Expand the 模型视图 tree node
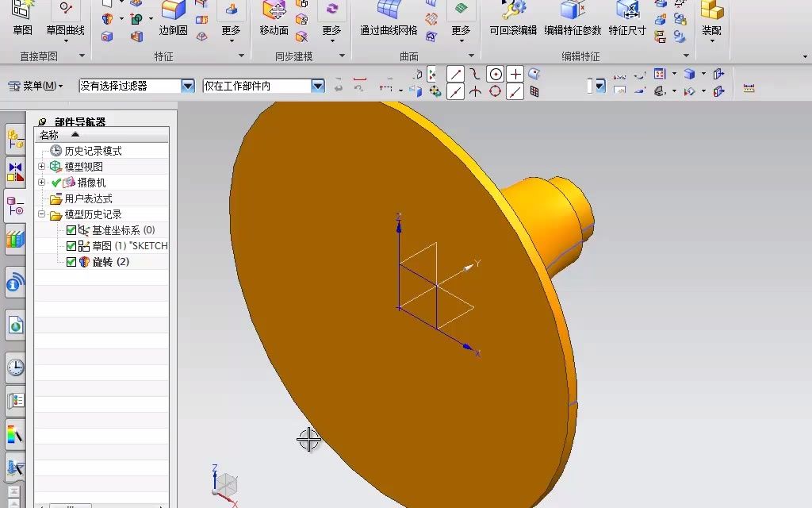The width and height of the screenshot is (812, 508). (40, 167)
